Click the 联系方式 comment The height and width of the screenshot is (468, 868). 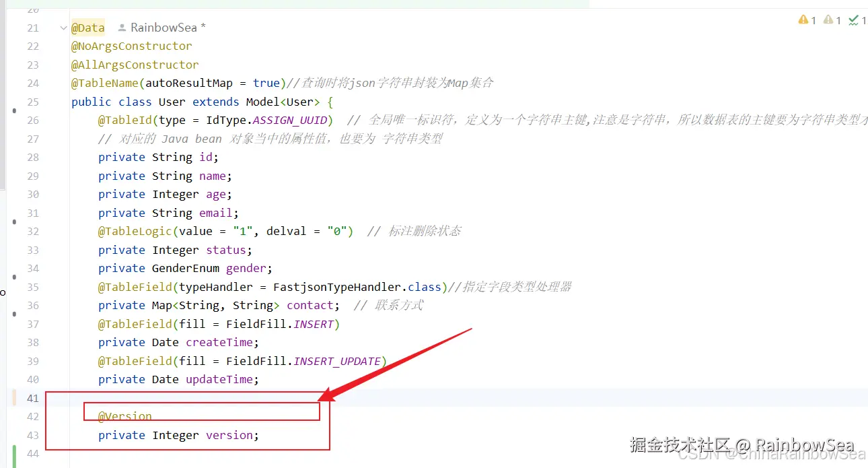pos(388,305)
